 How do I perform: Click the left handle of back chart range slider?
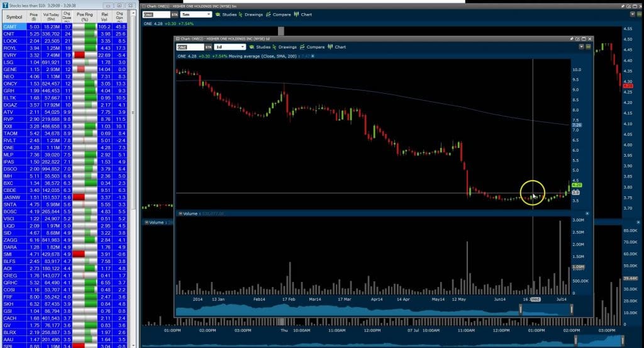tap(575, 340)
